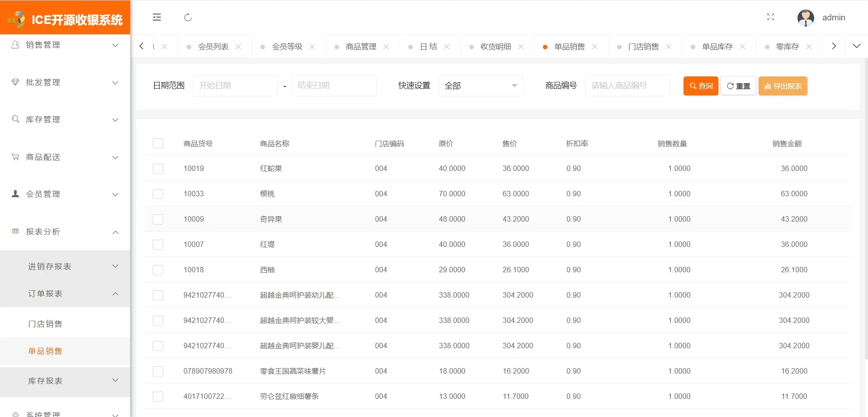Image resolution: width=868 pixels, height=417 pixels.
Task: Click the 导出报表 export button
Action: tap(783, 86)
